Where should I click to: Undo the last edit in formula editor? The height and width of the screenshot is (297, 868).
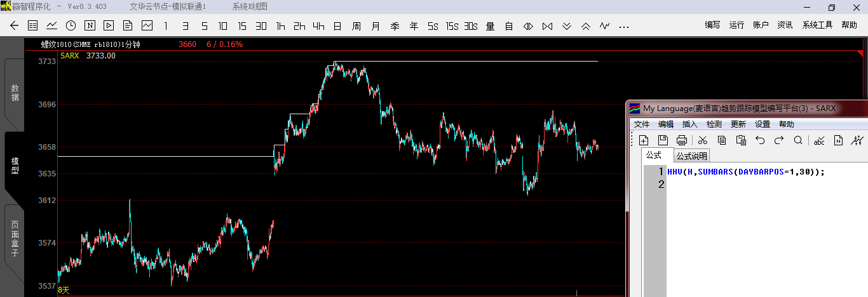(x=760, y=140)
